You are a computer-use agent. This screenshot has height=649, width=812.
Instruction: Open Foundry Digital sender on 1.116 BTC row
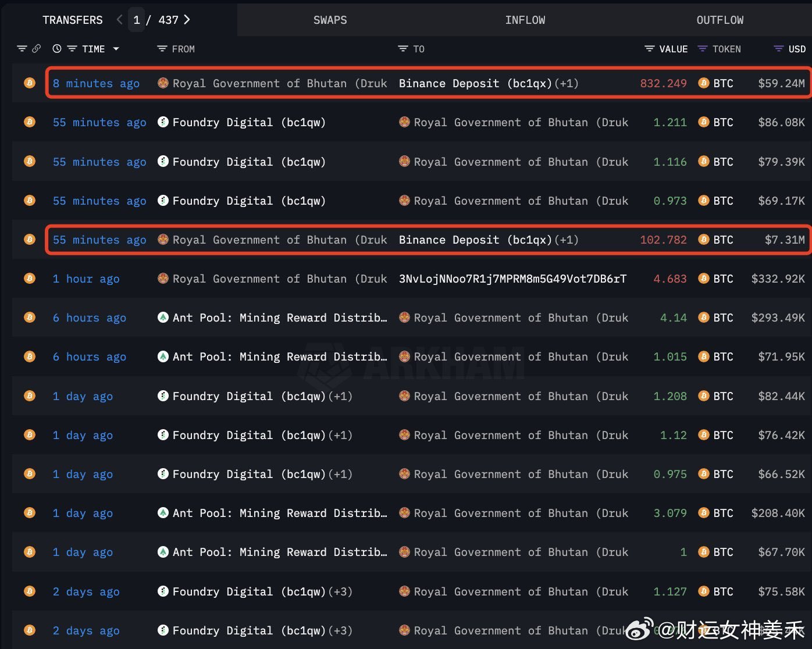(x=249, y=162)
